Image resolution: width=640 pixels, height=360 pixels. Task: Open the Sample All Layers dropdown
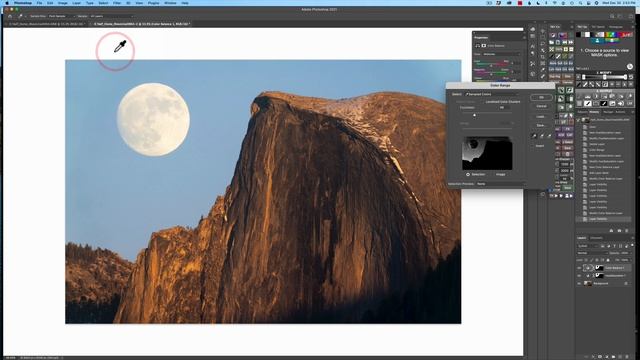111,16
